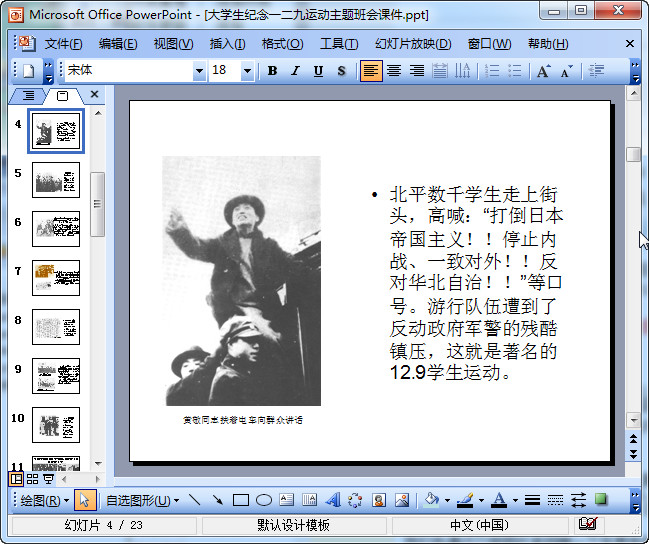Open the 视图(V) menu

pos(173,43)
